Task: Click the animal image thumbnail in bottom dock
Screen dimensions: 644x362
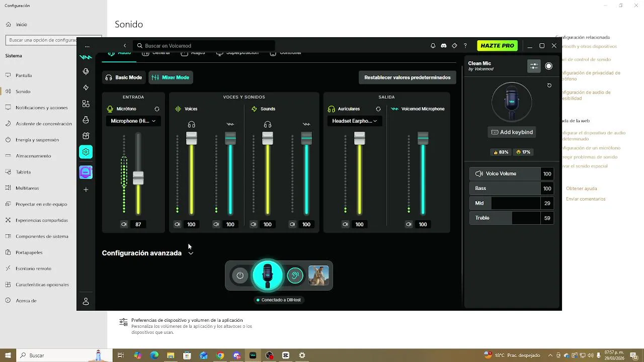Action: [x=318, y=276]
